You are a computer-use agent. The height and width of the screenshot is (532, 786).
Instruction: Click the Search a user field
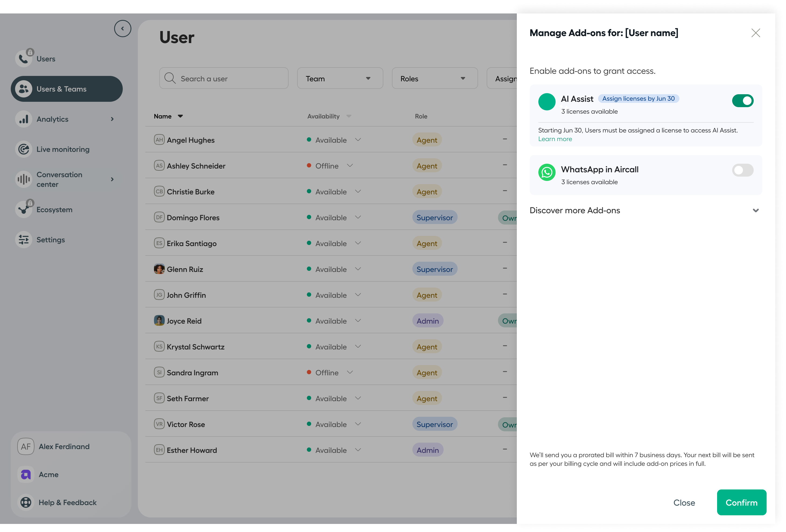point(224,78)
